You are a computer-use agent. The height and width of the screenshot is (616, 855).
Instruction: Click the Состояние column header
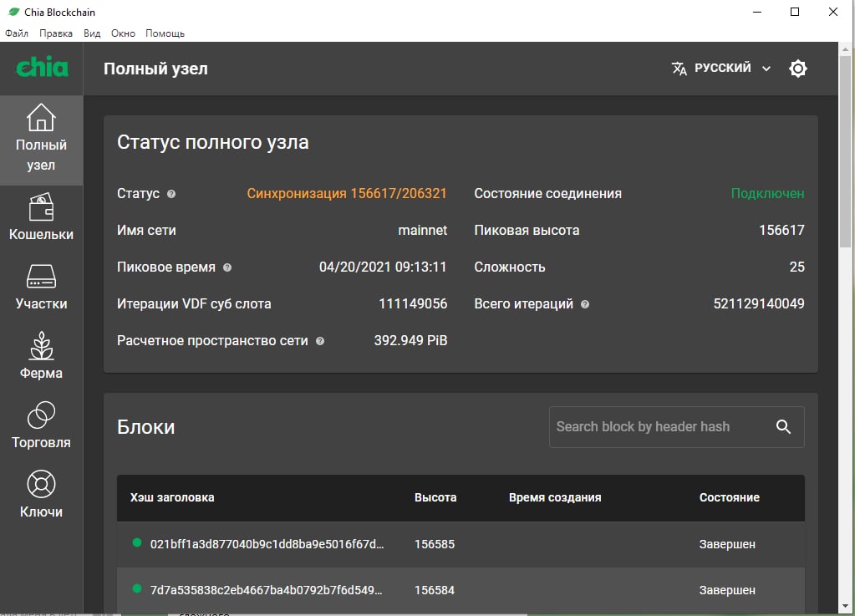point(730,497)
